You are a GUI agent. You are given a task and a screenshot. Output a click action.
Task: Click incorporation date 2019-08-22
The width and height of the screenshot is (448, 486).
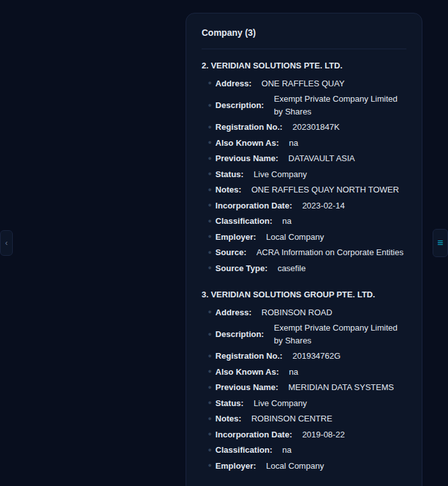(323, 435)
